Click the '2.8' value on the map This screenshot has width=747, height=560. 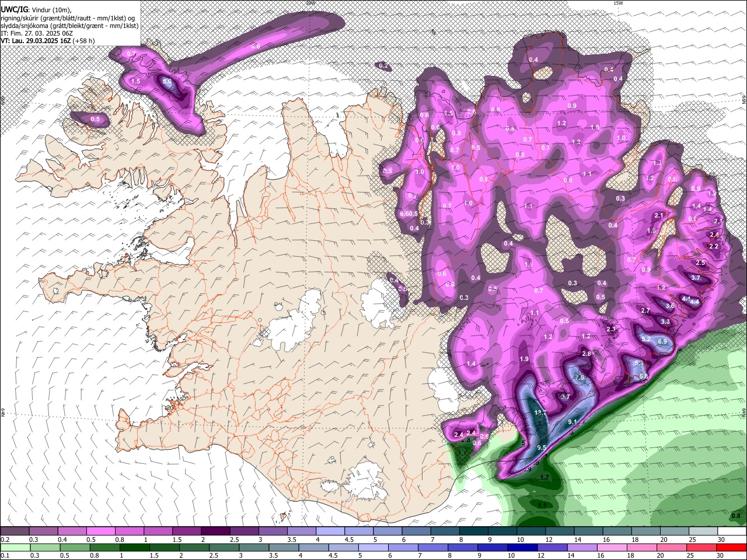click(587, 354)
